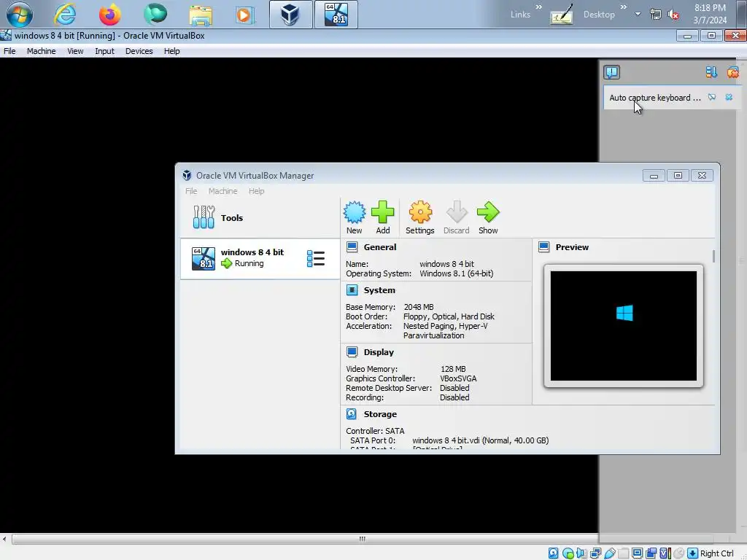Click the System section header
Image resolution: width=747 pixels, height=560 pixels.
click(x=379, y=290)
